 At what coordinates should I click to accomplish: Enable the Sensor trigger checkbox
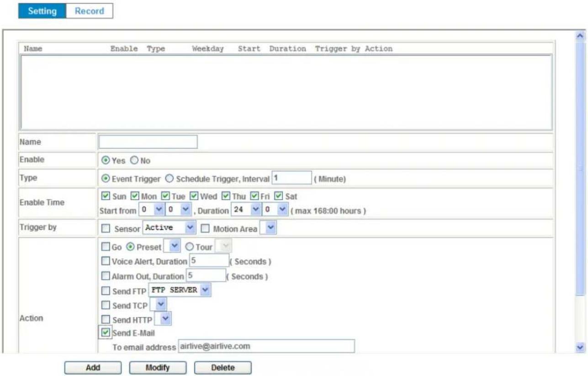(x=105, y=228)
